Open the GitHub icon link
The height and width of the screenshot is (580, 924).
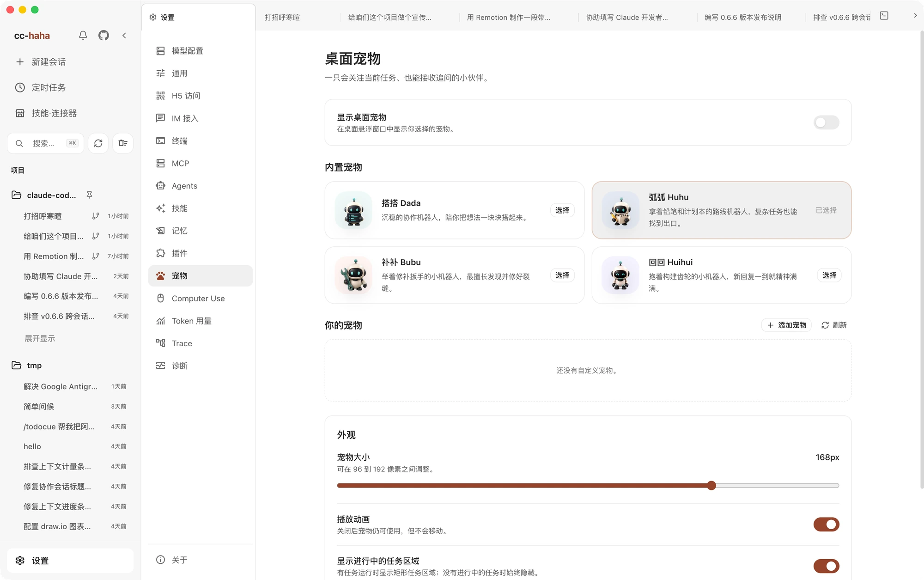[103, 36]
